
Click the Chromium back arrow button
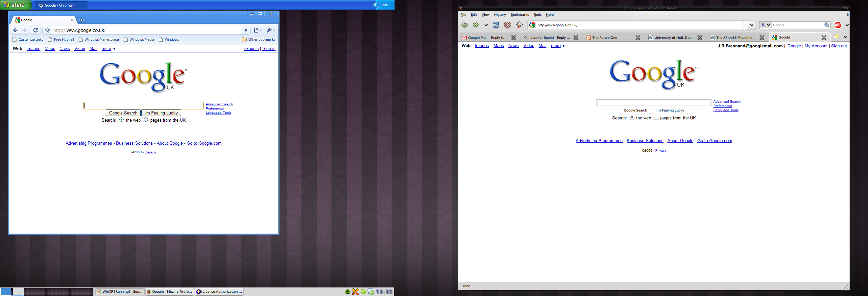[15, 30]
